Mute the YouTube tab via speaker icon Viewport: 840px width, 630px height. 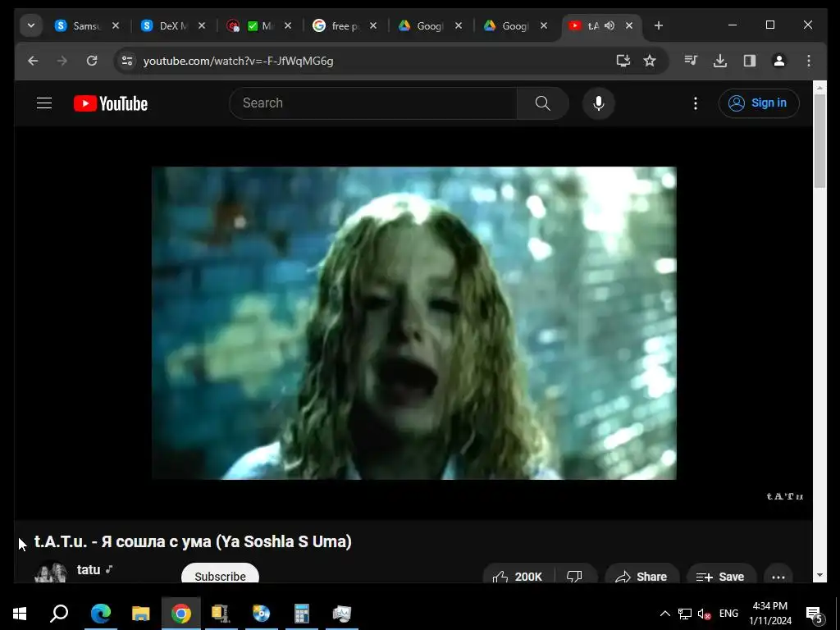[x=609, y=25]
